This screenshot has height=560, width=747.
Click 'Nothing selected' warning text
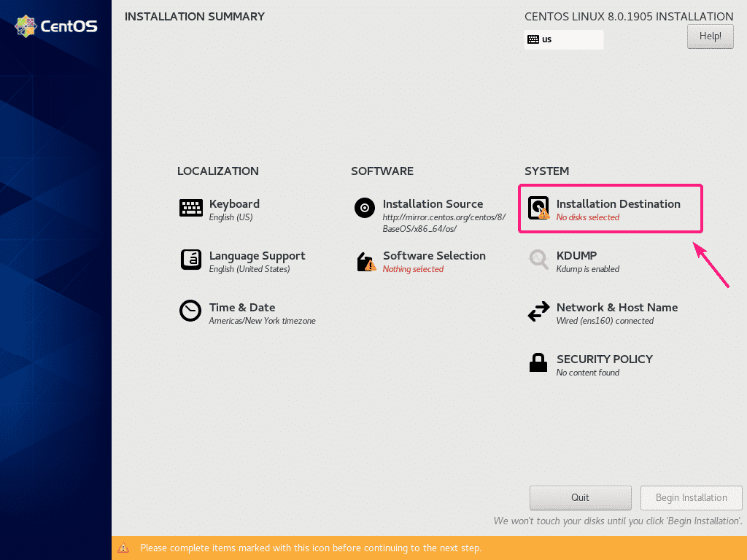point(413,269)
